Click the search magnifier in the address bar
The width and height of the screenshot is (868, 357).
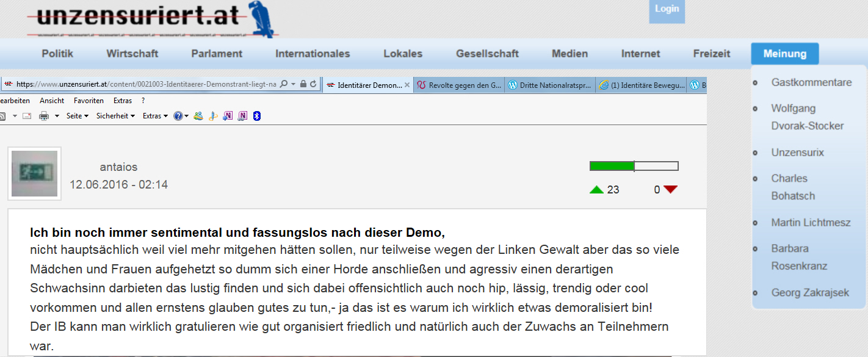284,84
